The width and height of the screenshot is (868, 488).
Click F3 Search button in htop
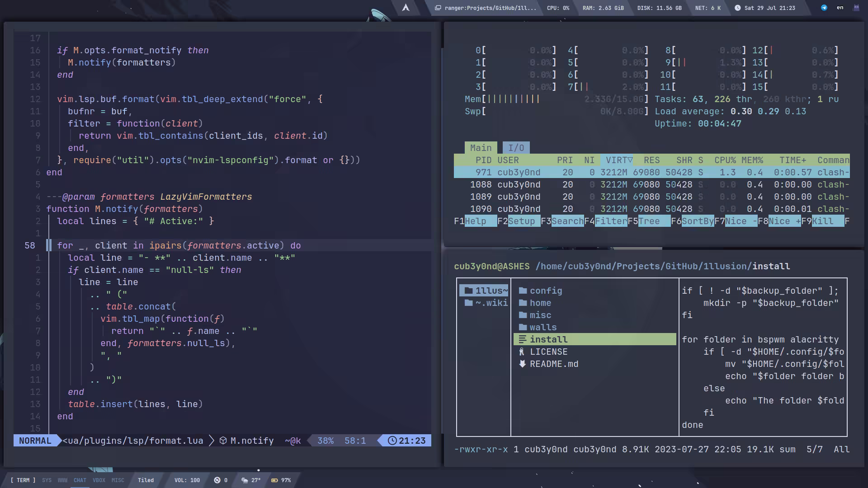pos(567,221)
